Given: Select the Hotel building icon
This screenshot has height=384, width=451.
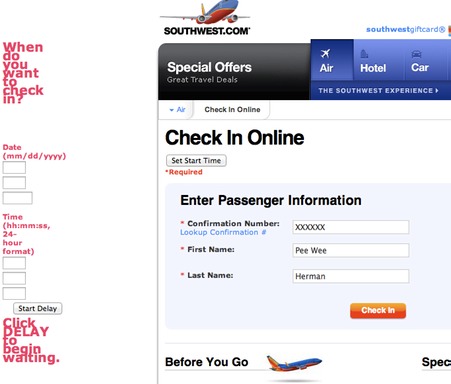Looking at the screenshot, I should click(x=364, y=54).
